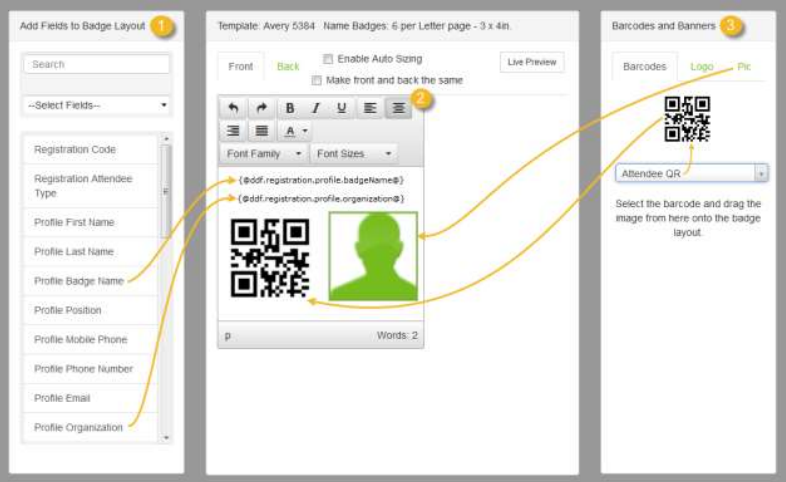
Task: Open the Select Fields dropdown
Action: click(x=97, y=105)
